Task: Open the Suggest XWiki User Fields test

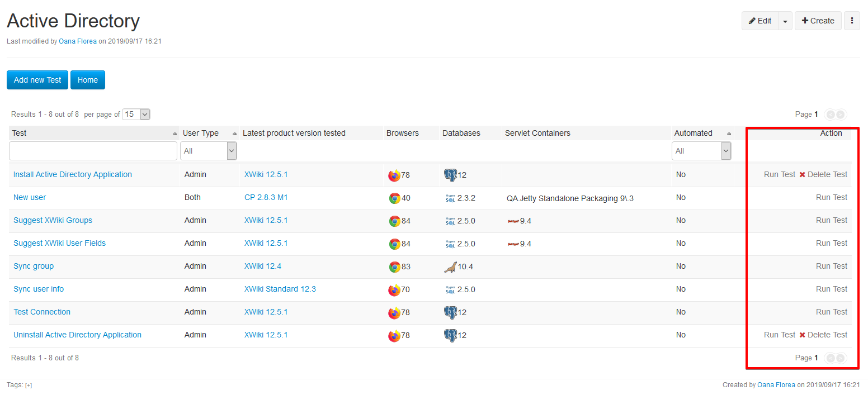Action: [x=59, y=243]
